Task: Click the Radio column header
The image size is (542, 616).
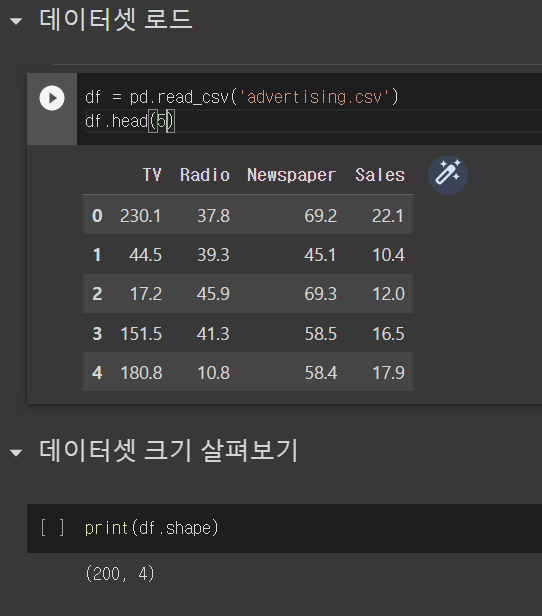Action: [205, 175]
